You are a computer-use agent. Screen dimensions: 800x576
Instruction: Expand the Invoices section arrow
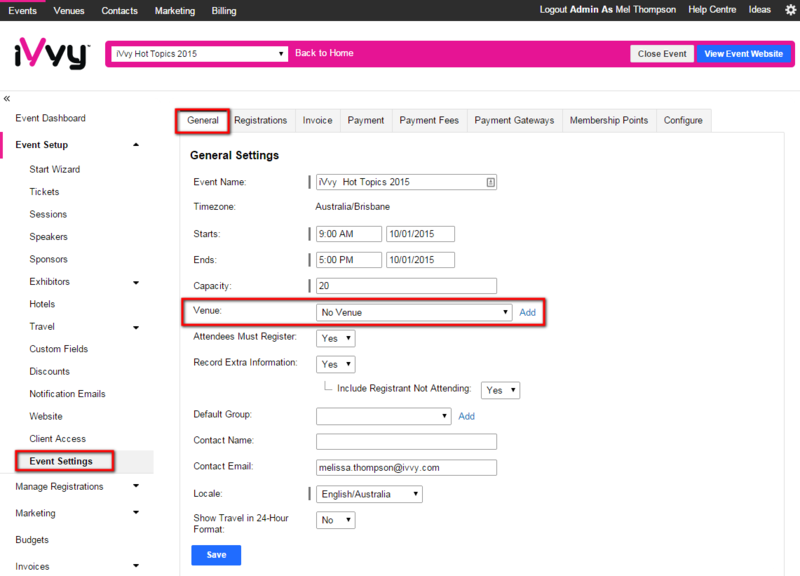[x=136, y=565]
